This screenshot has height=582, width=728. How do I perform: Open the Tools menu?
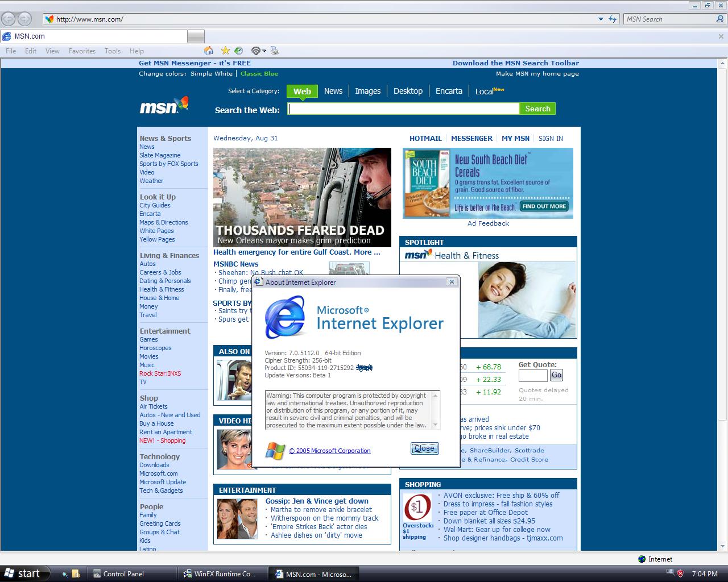113,51
